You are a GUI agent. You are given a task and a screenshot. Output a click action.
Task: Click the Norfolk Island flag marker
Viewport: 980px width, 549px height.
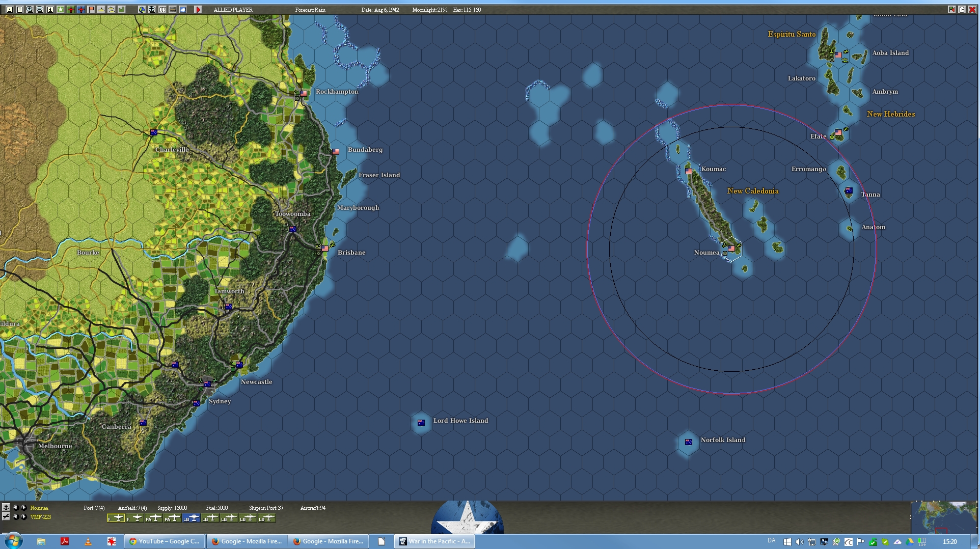pos(689,442)
